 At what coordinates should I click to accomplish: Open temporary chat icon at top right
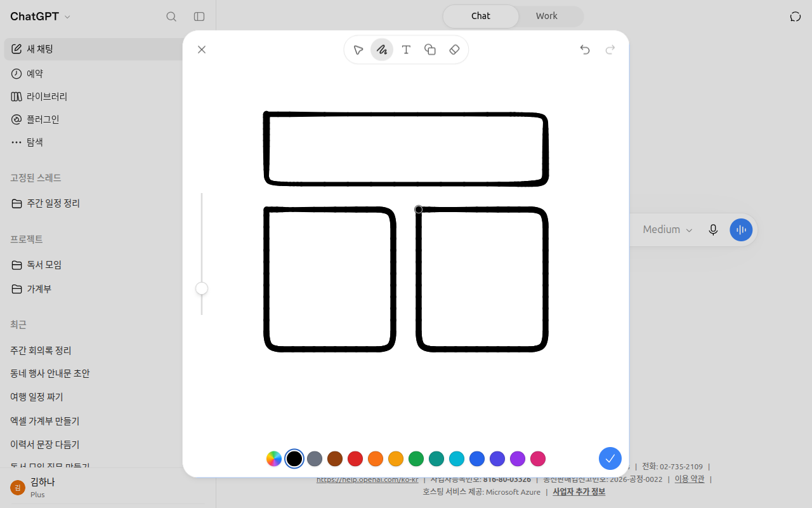pos(796,17)
